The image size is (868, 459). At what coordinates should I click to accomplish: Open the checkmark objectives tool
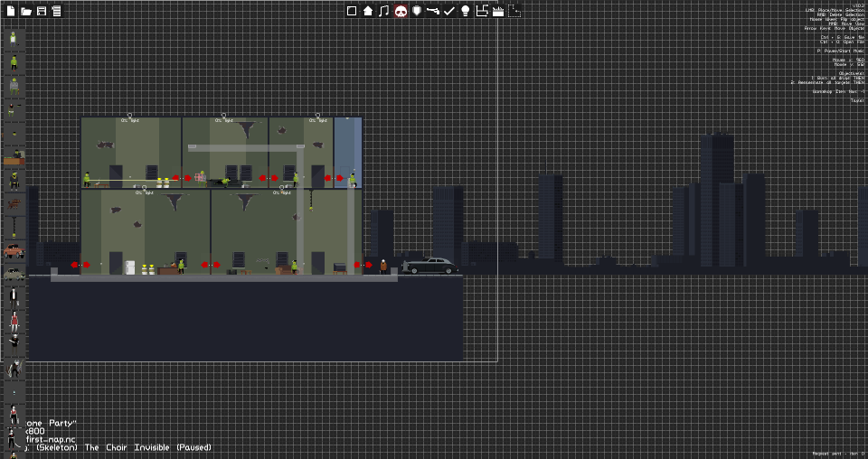point(449,11)
